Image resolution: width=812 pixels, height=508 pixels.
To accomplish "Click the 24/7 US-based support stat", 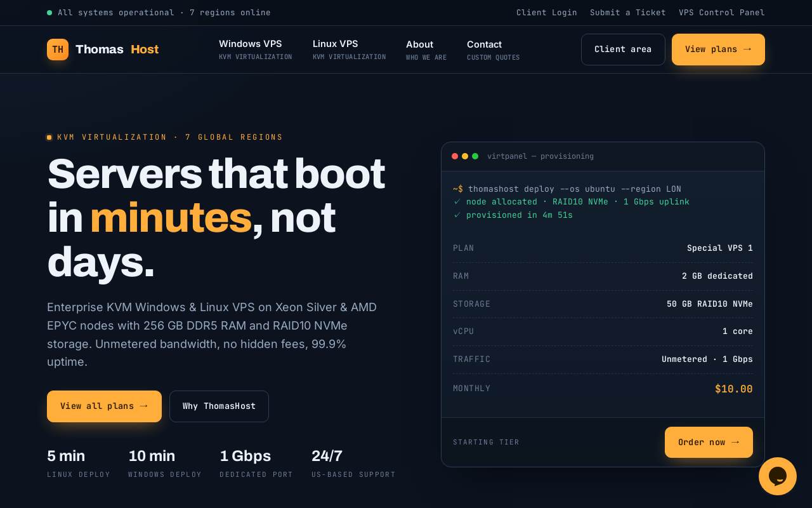I will [x=353, y=464].
